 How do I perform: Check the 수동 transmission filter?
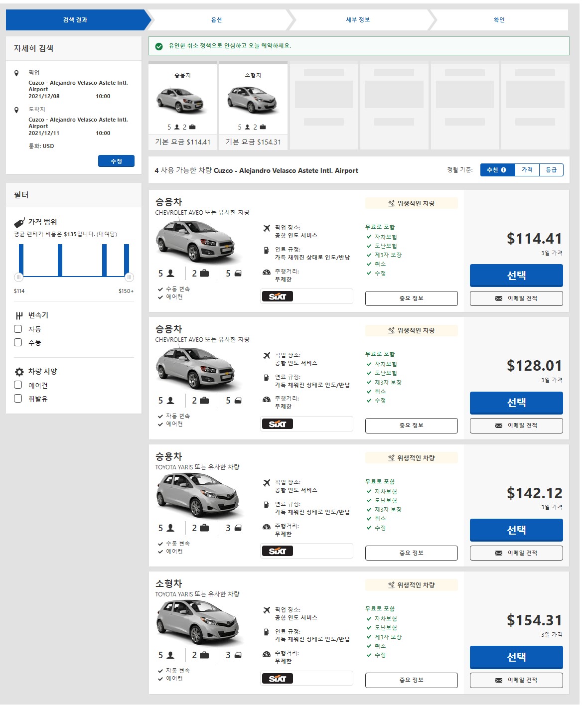pos(18,342)
